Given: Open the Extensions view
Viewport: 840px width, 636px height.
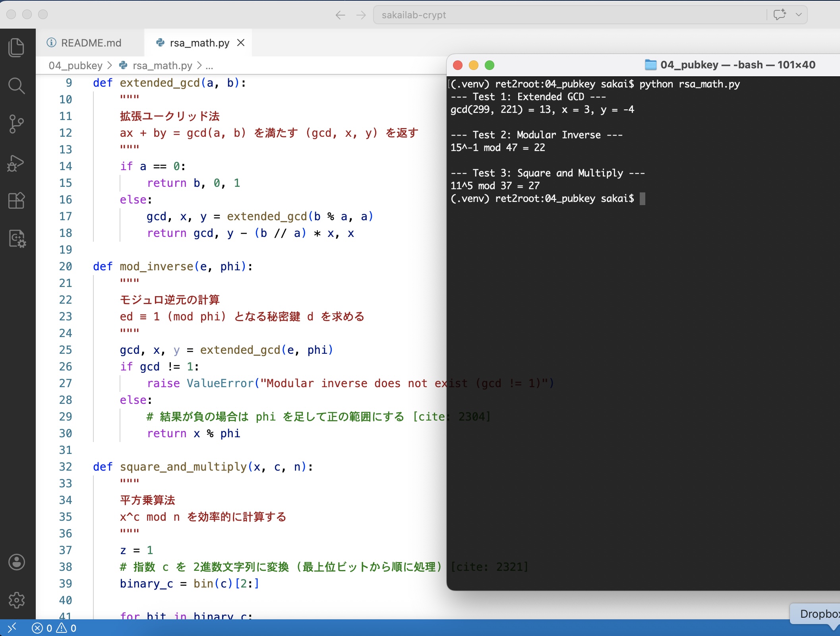Looking at the screenshot, I should (16, 201).
